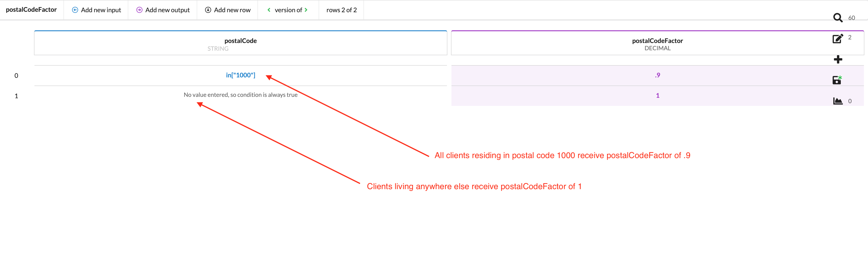The width and height of the screenshot is (868, 272).
Task: Edit the .9 output value cell
Action: click(x=657, y=75)
